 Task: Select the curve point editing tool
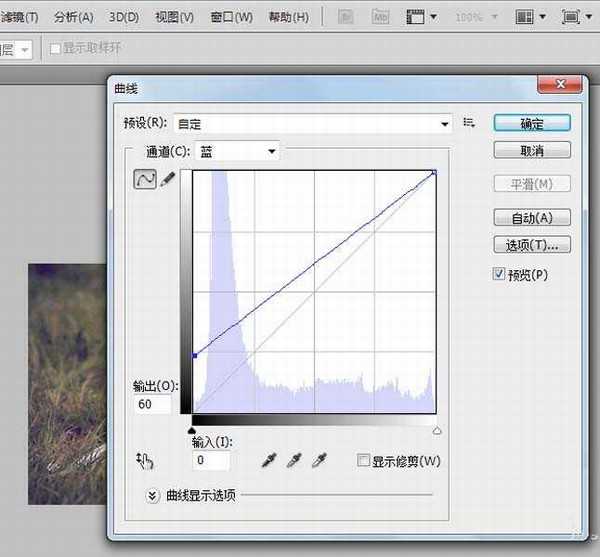(145, 179)
